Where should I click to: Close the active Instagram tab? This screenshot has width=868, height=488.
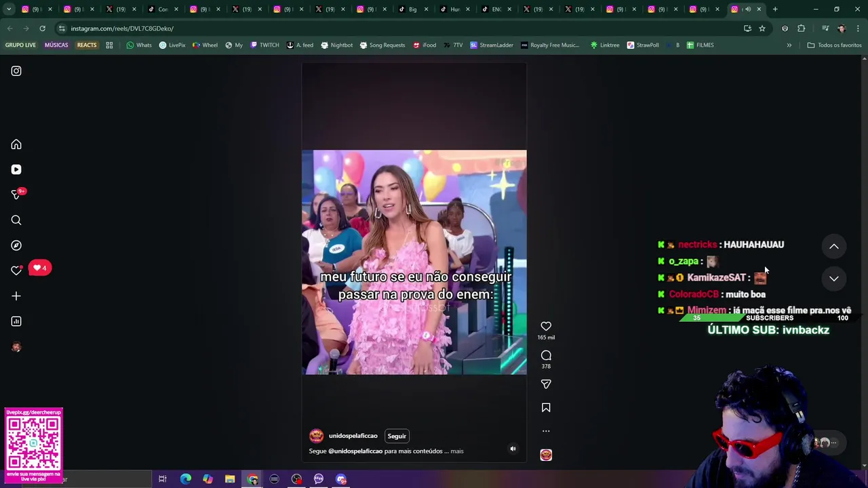(759, 9)
